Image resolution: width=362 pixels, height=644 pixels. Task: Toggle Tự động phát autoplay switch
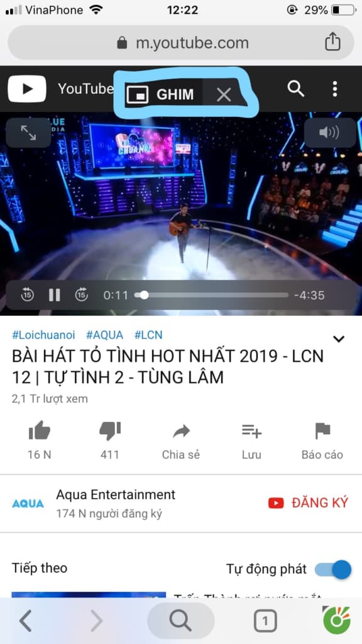333,570
